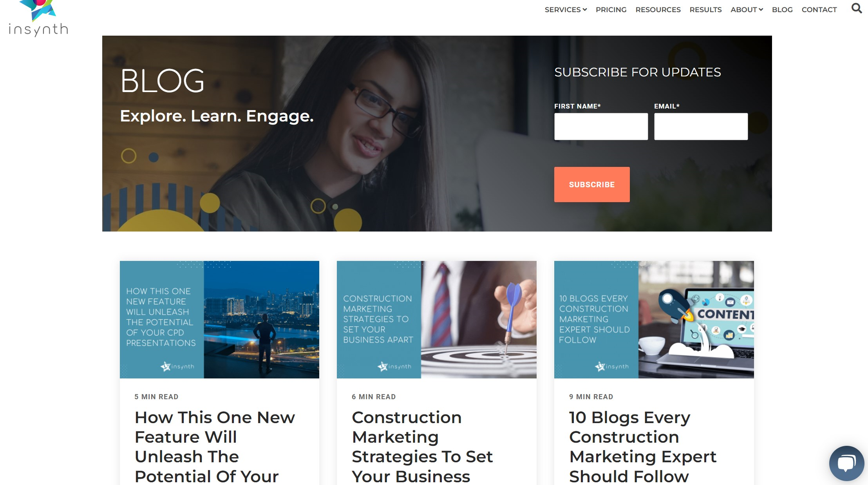The image size is (868, 485).
Task: Click the '10 Blogs Every Construction' headline link
Action: point(643,447)
